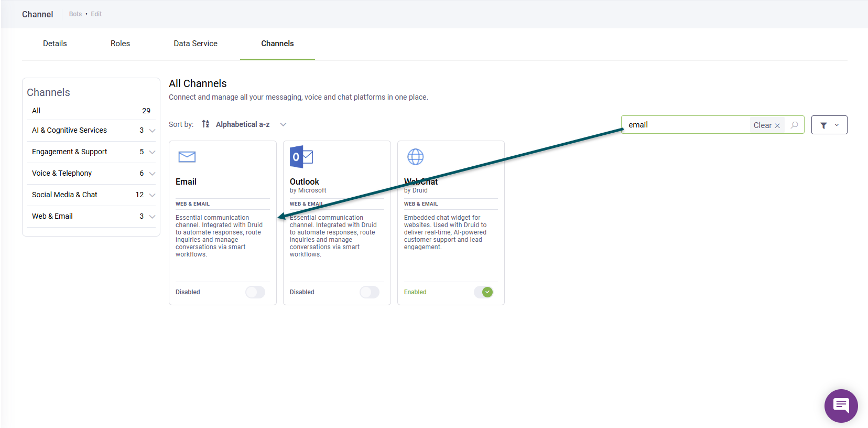Open the Alphabetical a-z sort dropdown

click(251, 124)
